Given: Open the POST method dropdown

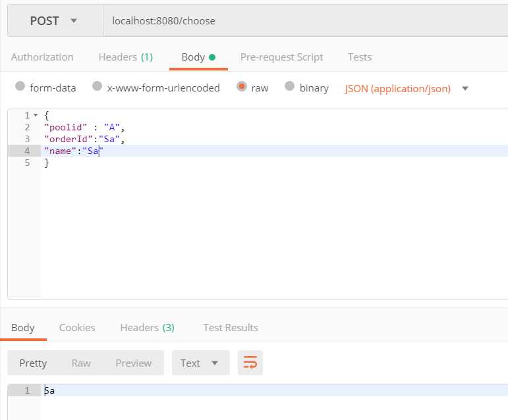Looking at the screenshot, I should pyautogui.click(x=54, y=21).
